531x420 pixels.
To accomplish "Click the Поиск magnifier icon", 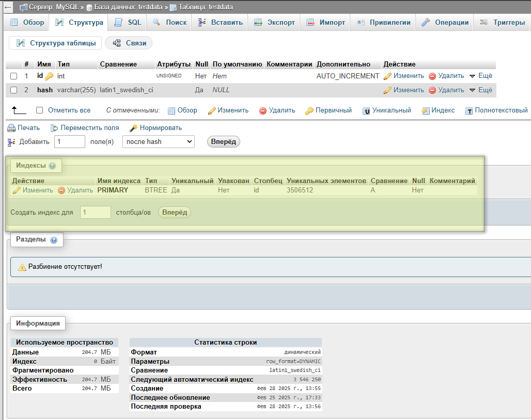I will point(156,22).
